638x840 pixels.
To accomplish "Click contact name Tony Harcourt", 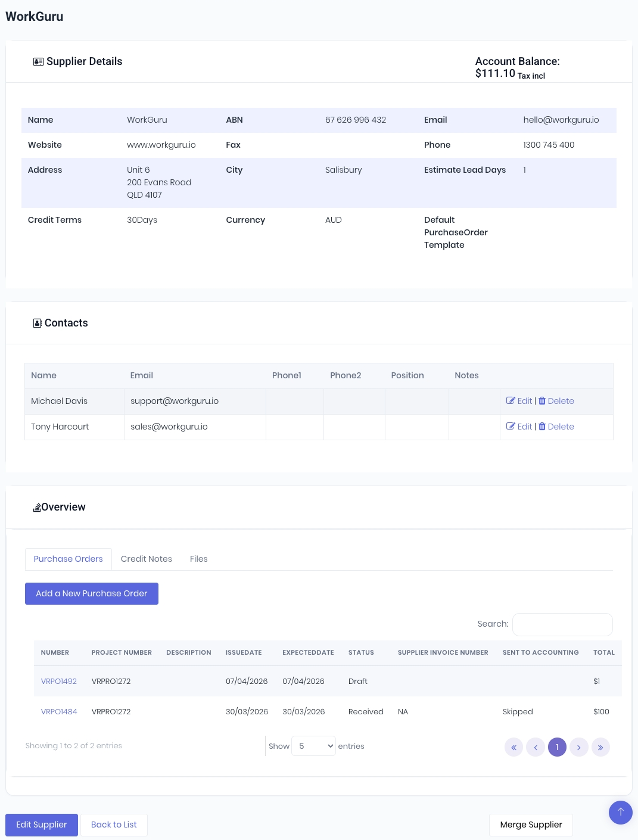I will (x=60, y=427).
